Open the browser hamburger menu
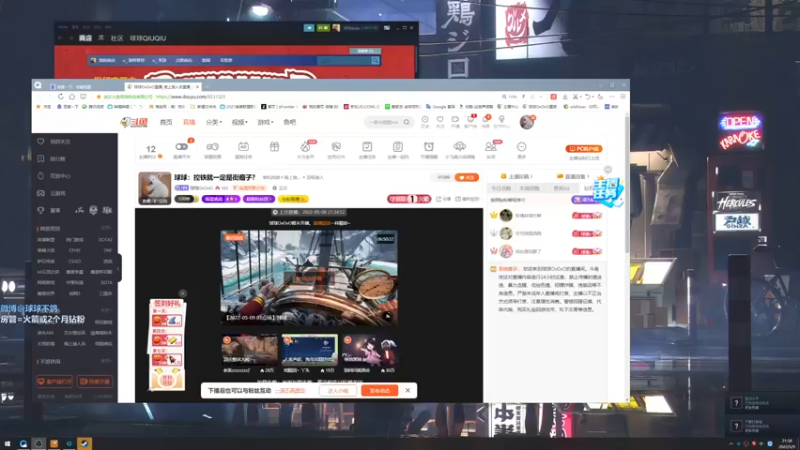 pyautogui.click(x=623, y=96)
